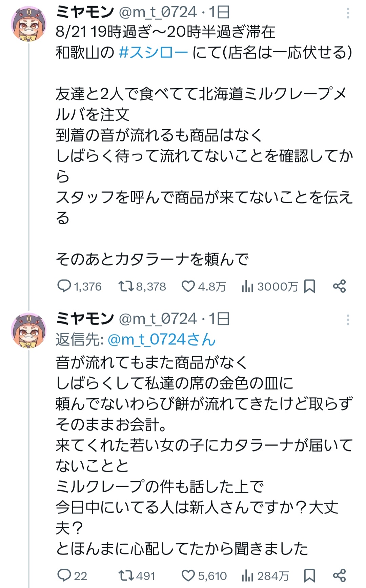Screen dimensions: 366x588
Task: Retweet the first tweet with 8,378 retweets
Action: click(126, 286)
